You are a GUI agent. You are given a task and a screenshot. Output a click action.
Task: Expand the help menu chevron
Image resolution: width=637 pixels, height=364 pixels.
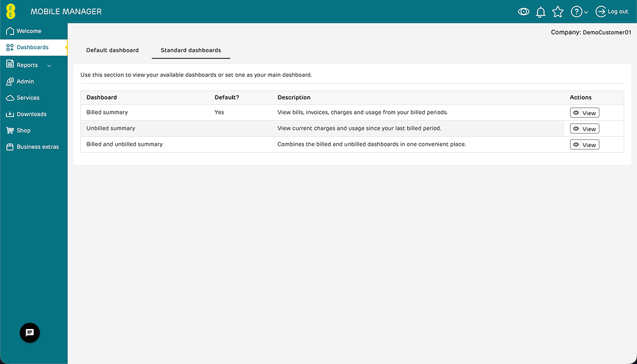586,13
